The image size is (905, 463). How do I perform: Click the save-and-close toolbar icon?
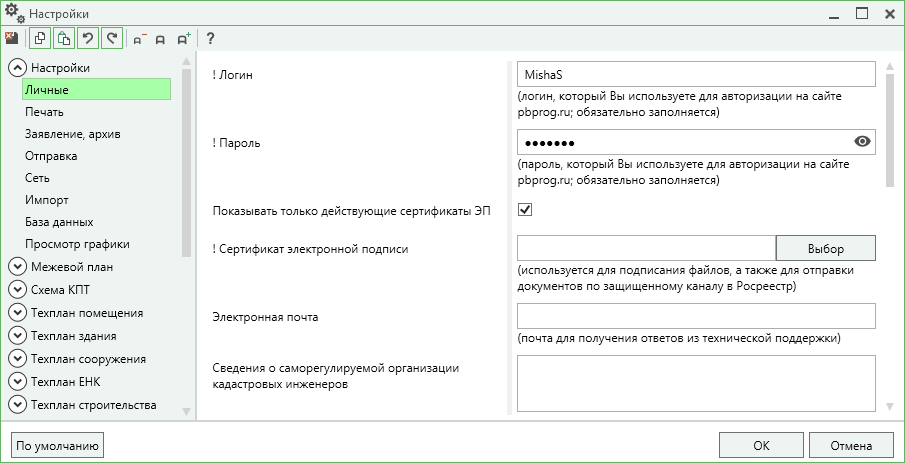12,38
